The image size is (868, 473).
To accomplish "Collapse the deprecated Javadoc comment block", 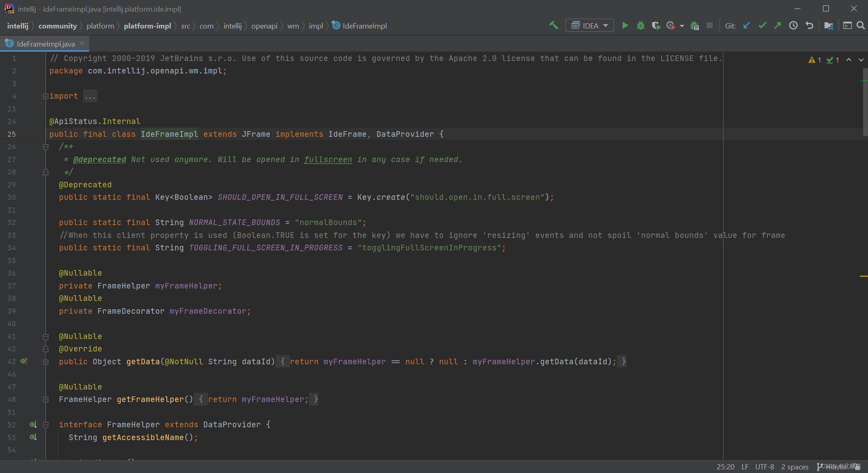I will tap(45, 147).
